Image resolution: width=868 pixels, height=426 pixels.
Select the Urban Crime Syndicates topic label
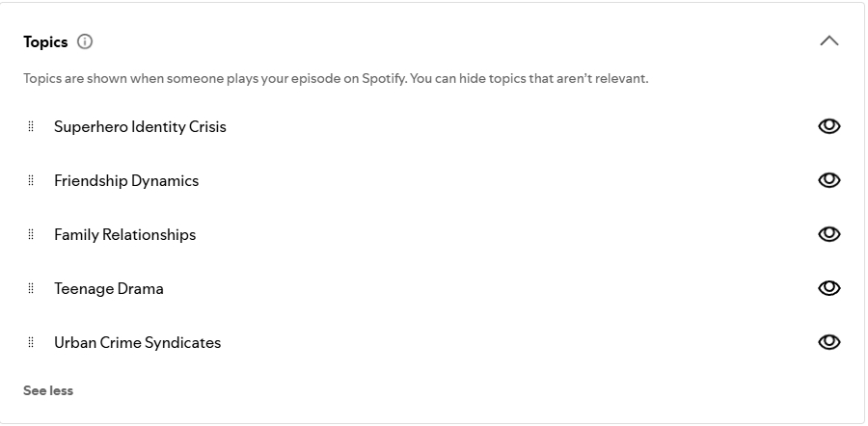point(137,342)
